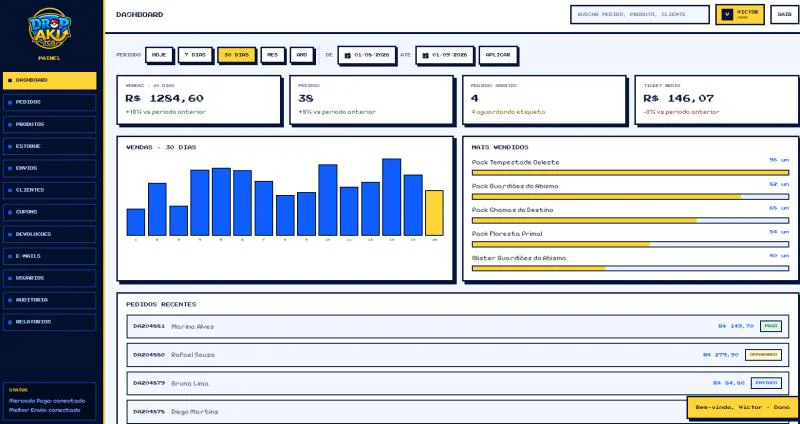The image size is (800, 424).
Task: Click the square bullet icon beside Pedidos
Action: point(10,103)
